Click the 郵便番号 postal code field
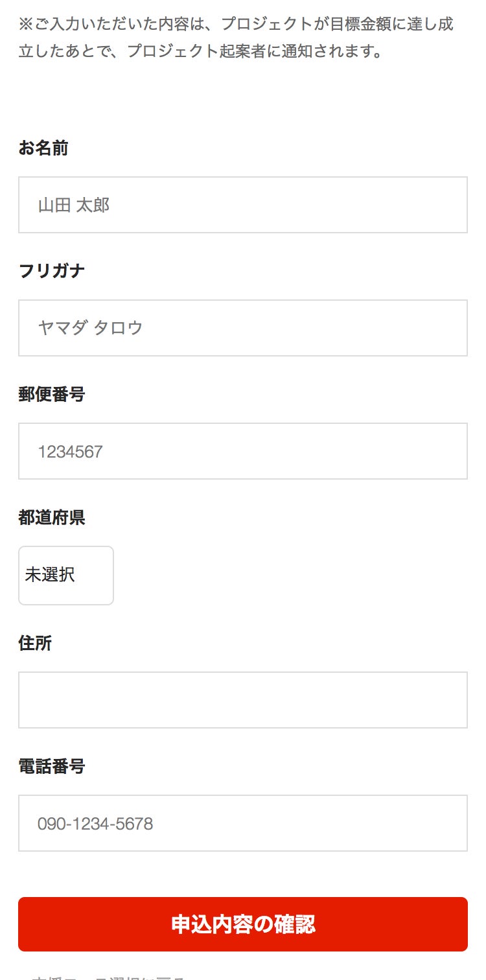Viewport: 486px width, 980px height. 243,451
